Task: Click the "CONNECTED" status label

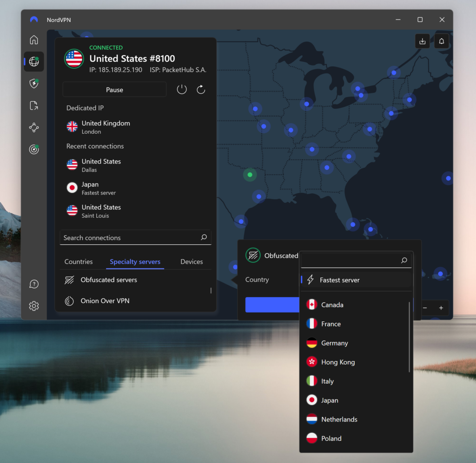Action: [106, 48]
